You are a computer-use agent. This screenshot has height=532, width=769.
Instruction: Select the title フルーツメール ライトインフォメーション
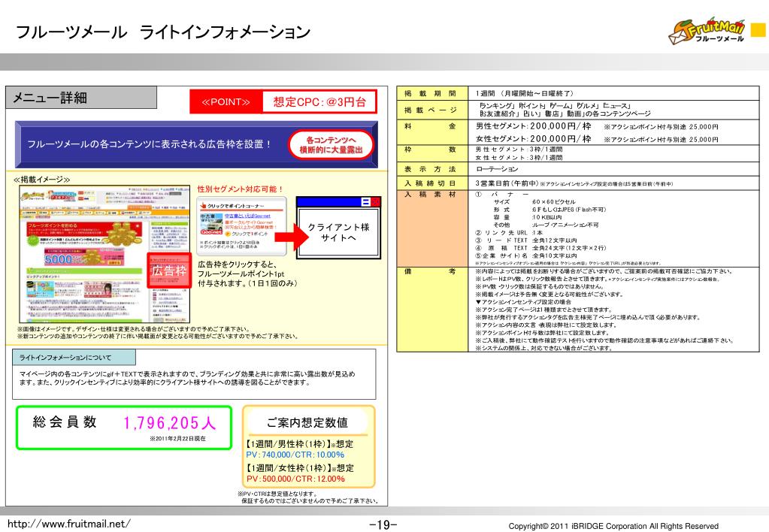(x=163, y=32)
